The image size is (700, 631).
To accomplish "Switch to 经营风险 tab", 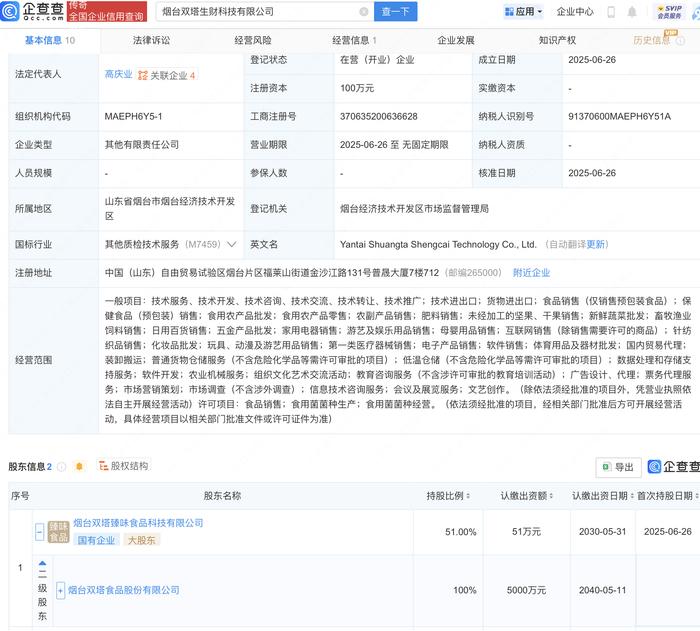I will (253, 40).
